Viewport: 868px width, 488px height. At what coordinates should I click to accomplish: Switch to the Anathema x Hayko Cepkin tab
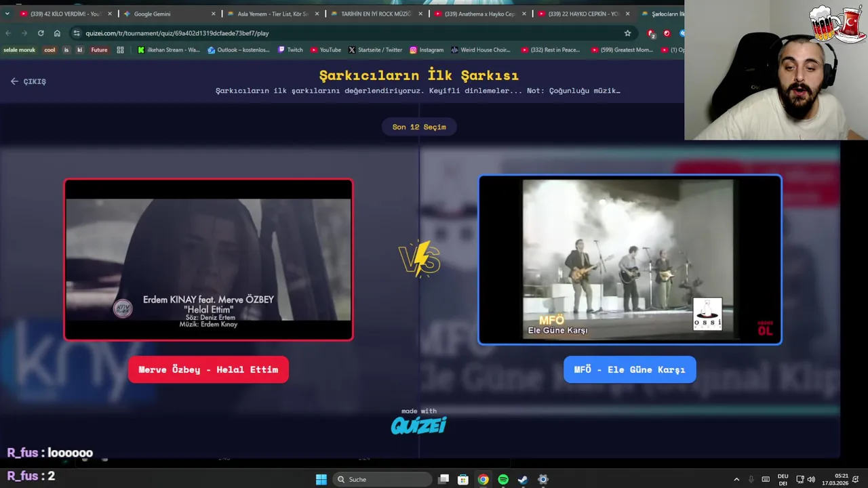point(479,14)
